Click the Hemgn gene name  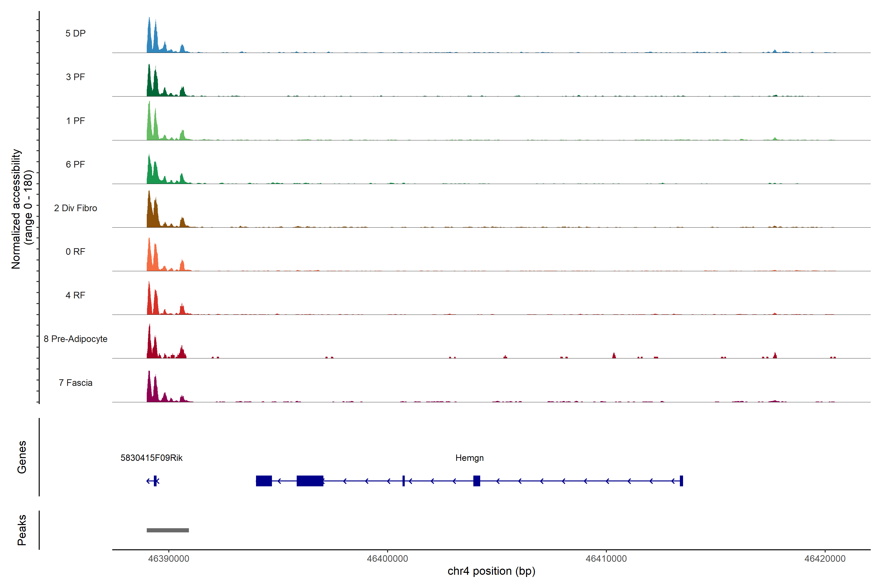coord(469,458)
